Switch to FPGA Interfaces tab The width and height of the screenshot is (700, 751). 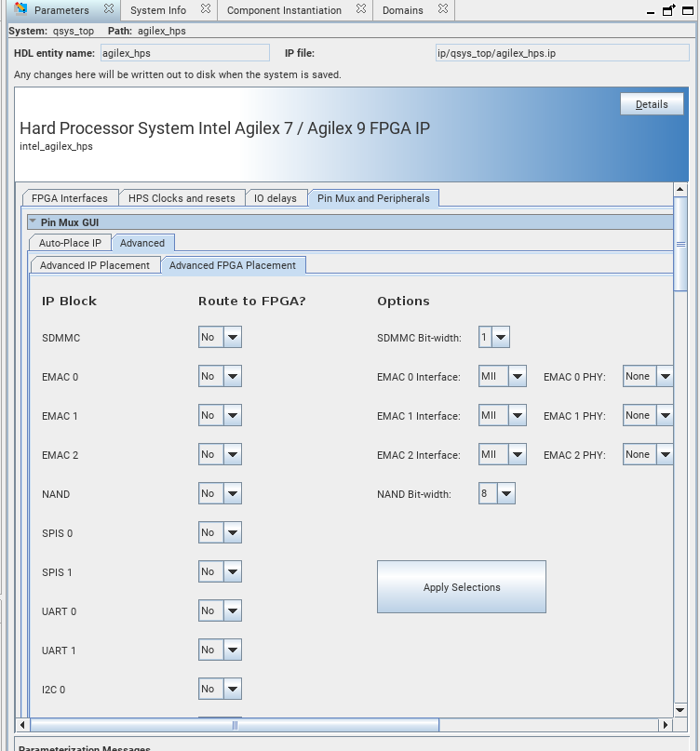pyautogui.click(x=70, y=198)
